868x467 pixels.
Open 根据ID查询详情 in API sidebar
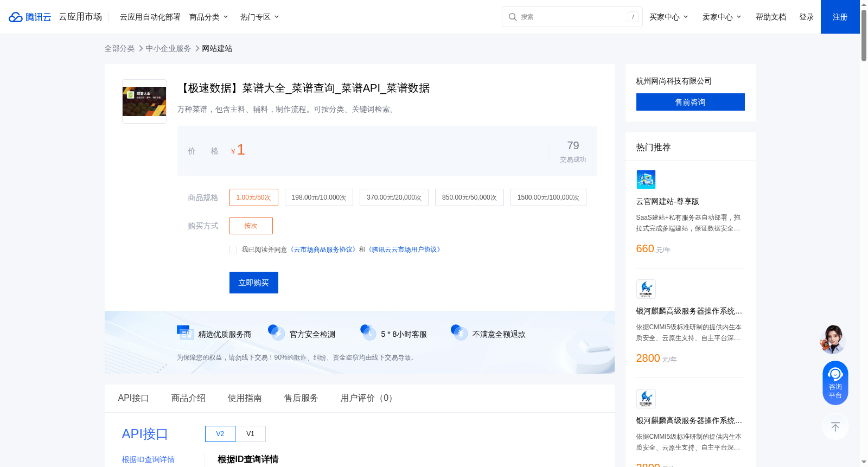tap(148, 459)
